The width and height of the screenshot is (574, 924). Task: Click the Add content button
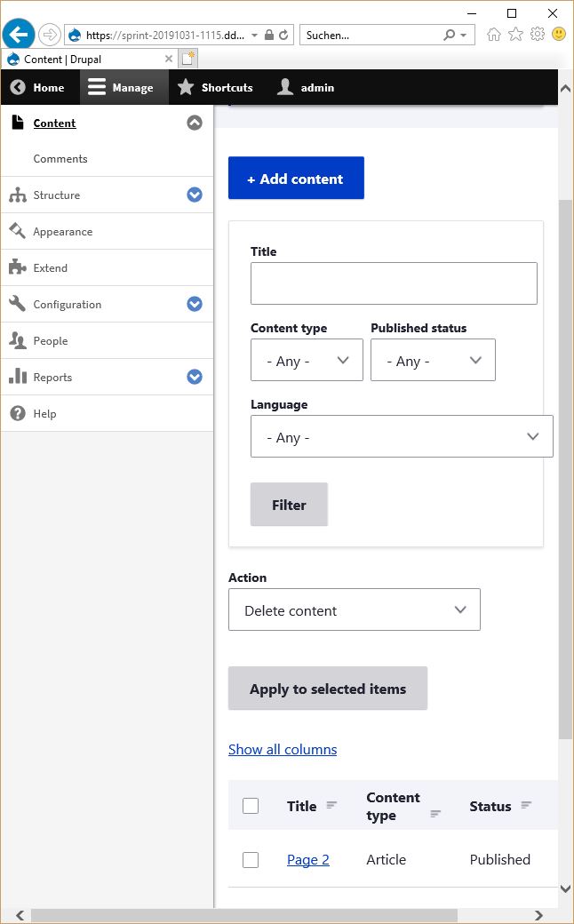coord(296,178)
